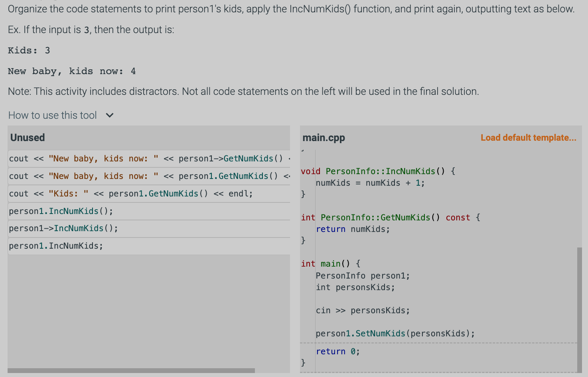Click the Unused panel heading
Viewport: 588px width, 377px height.
tap(28, 137)
